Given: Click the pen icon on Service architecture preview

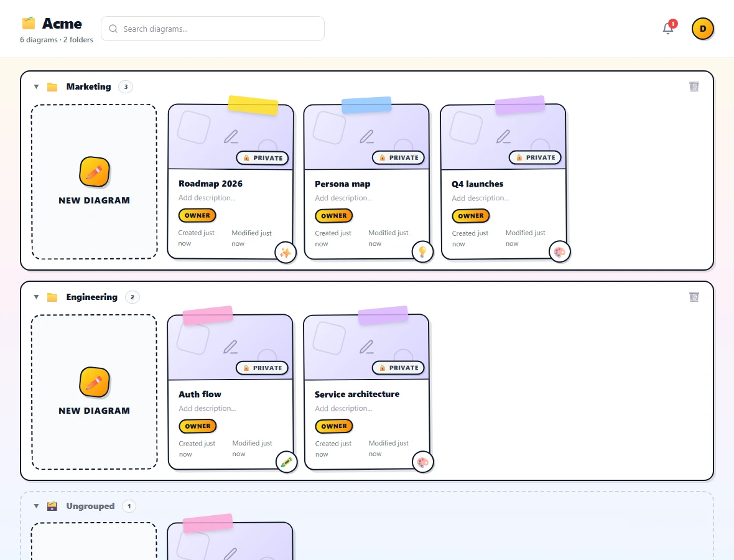Looking at the screenshot, I should (x=366, y=347).
